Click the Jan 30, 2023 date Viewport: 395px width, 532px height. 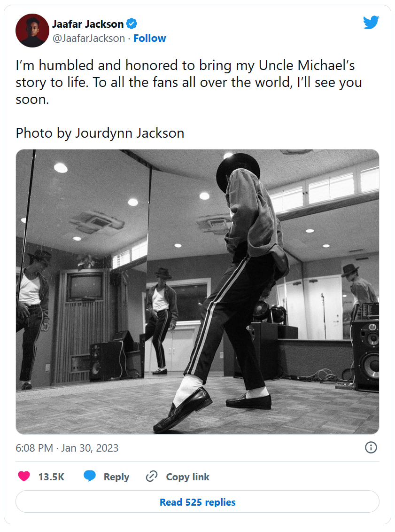pyautogui.click(x=90, y=448)
